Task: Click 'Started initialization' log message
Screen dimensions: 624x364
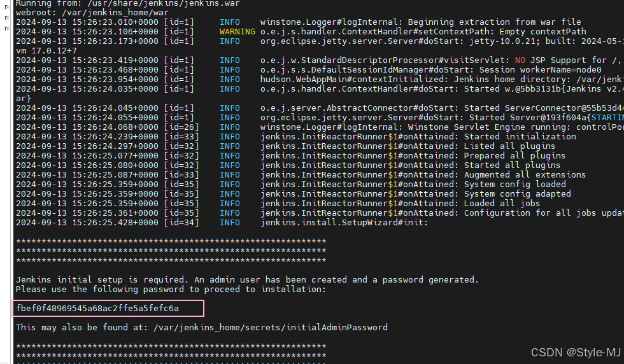Action: (x=520, y=137)
